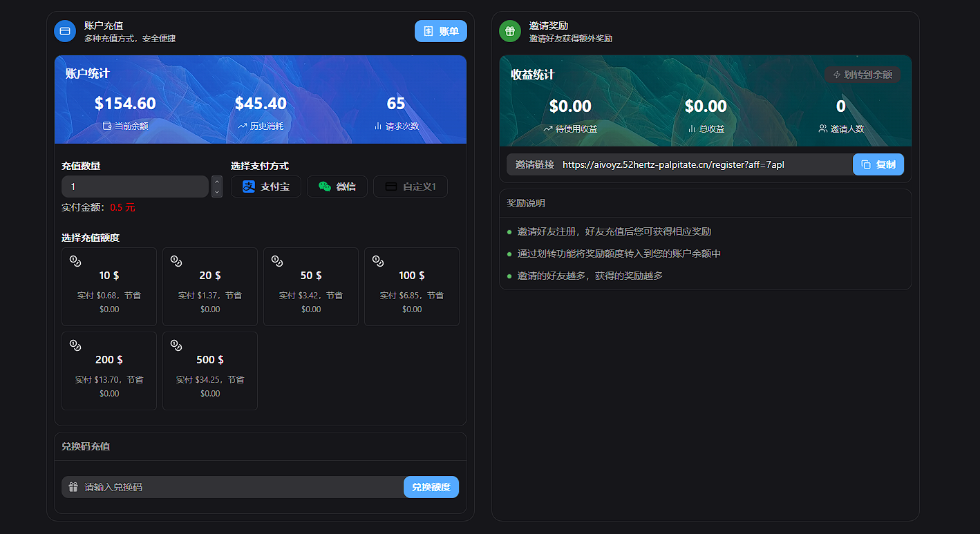
Task: Click the wallet icon beside 当前余额
Action: [x=107, y=126]
